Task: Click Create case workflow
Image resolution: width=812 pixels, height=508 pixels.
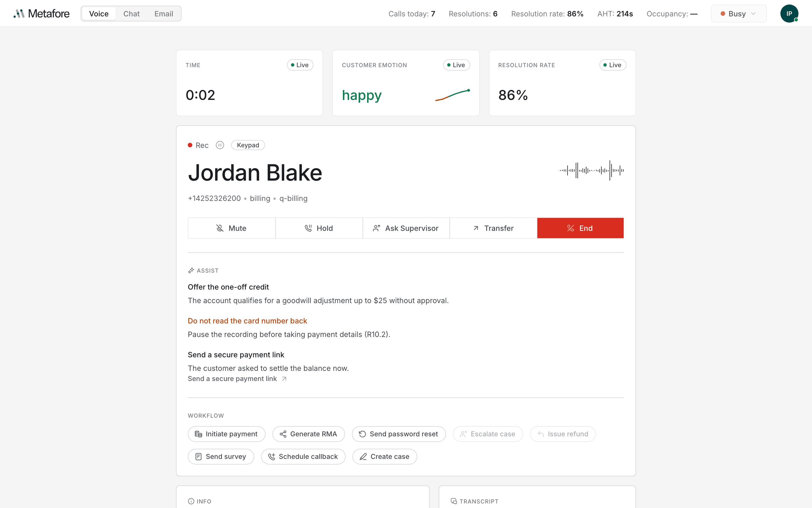Action: point(385,457)
